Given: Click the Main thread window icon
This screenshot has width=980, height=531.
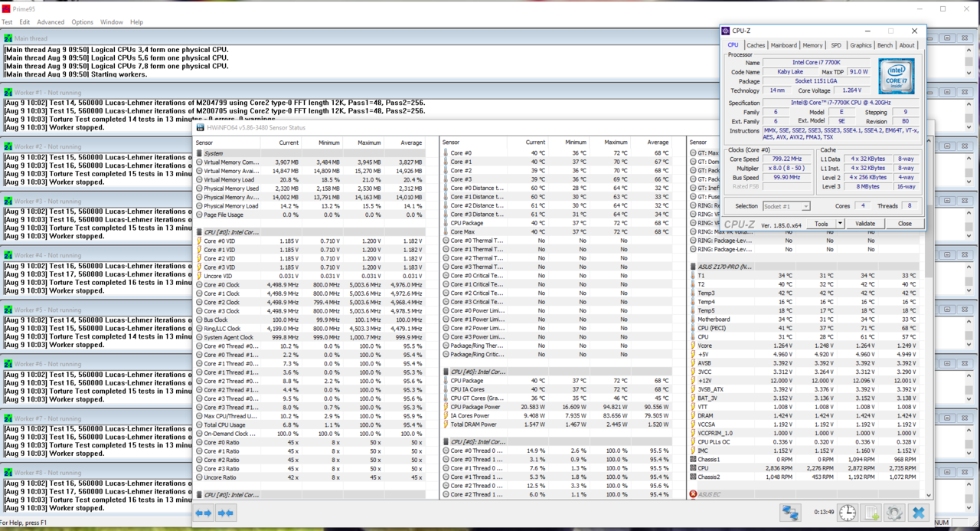Looking at the screenshot, I should click(x=8, y=38).
